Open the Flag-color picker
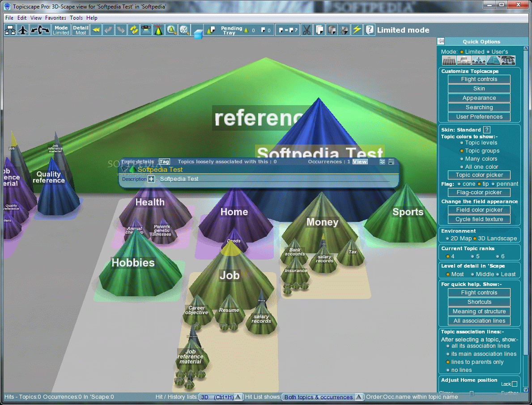The image size is (532, 405). [479, 192]
